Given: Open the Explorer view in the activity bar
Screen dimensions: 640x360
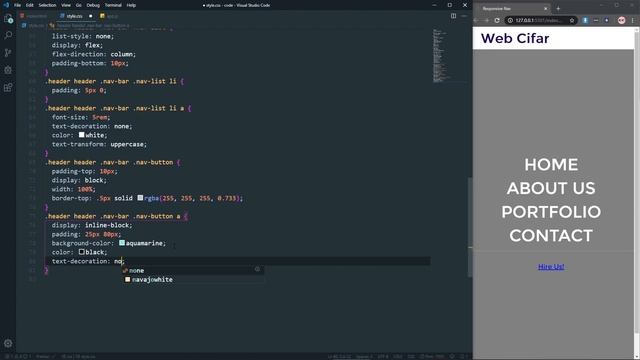Looking at the screenshot, I should tap(8, 18).
